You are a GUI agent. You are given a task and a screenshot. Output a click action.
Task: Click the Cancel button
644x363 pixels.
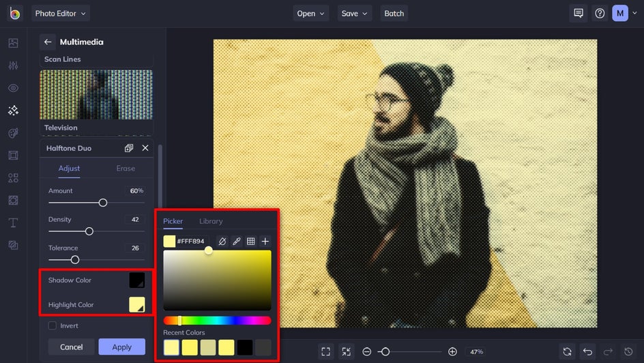pos(72,347)
